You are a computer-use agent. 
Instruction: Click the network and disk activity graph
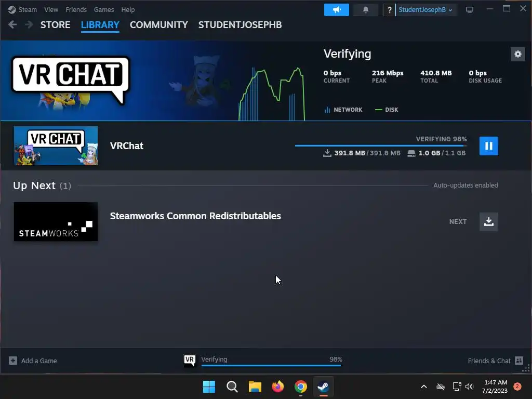[x=272, y=94]
